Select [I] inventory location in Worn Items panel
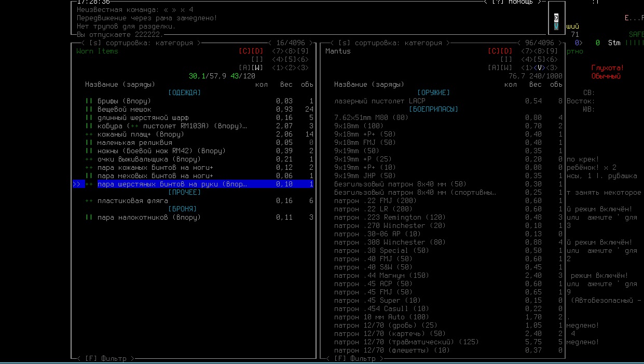 tap(257, 60)
